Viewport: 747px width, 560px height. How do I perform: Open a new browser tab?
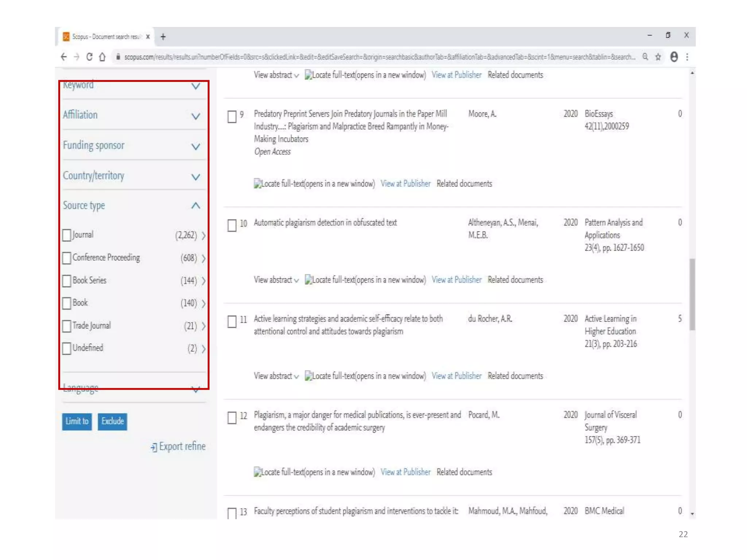163,37
